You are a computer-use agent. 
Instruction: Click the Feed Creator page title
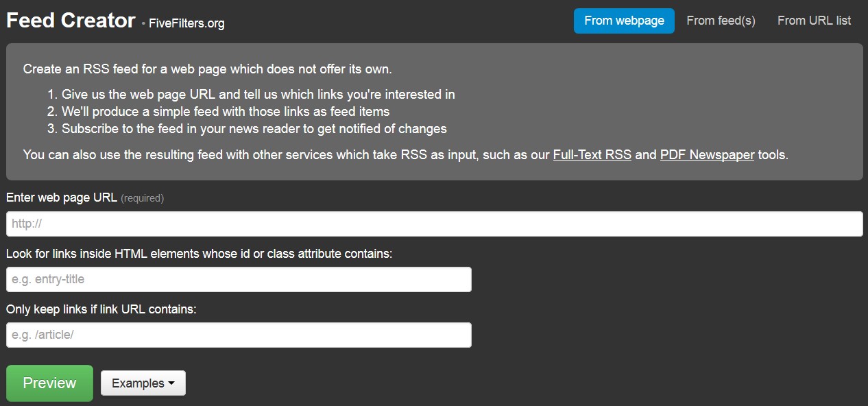[71, 21]
